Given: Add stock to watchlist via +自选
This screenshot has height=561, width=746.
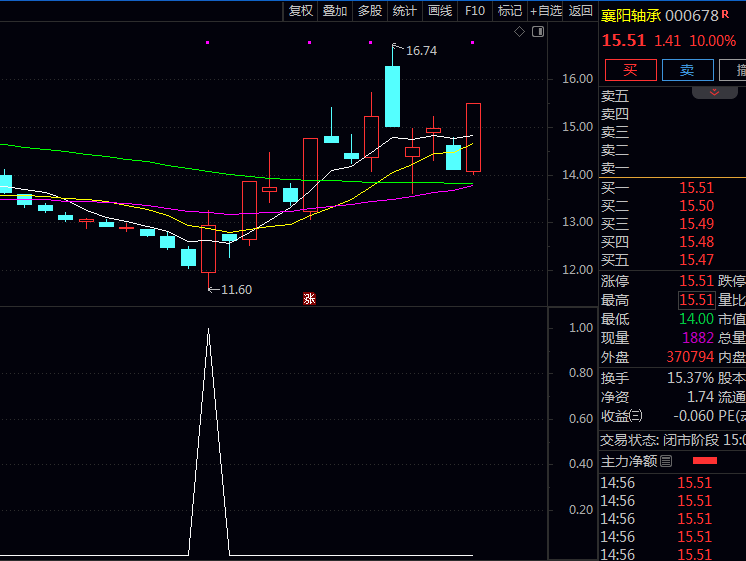Looking at the screenshot, I should pyautogui.click(x=546, y=11).
